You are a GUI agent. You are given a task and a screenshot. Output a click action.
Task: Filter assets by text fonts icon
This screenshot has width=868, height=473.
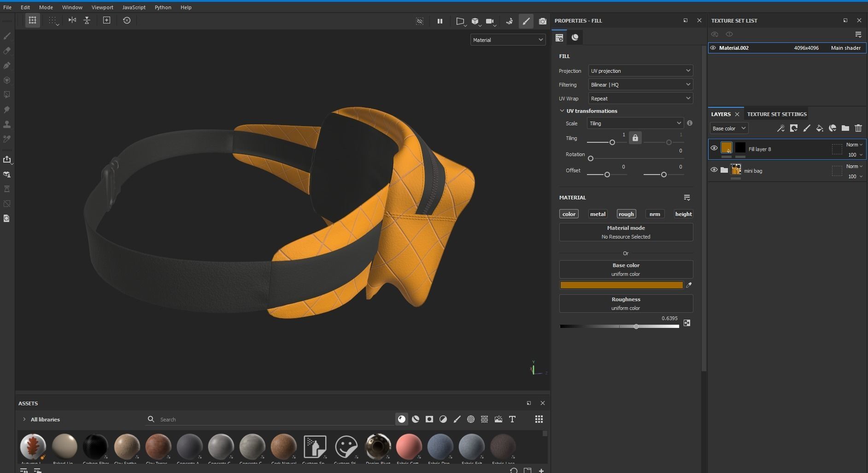point(512,419)
